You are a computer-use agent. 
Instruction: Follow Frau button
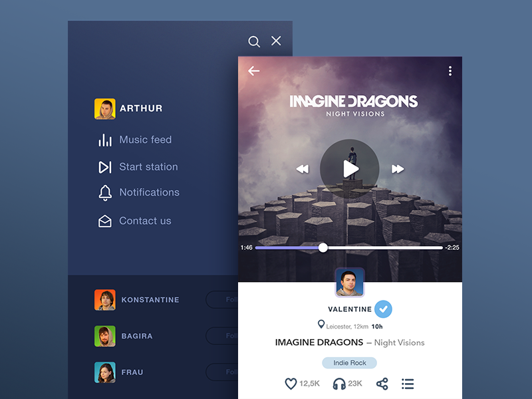(222, 372)
